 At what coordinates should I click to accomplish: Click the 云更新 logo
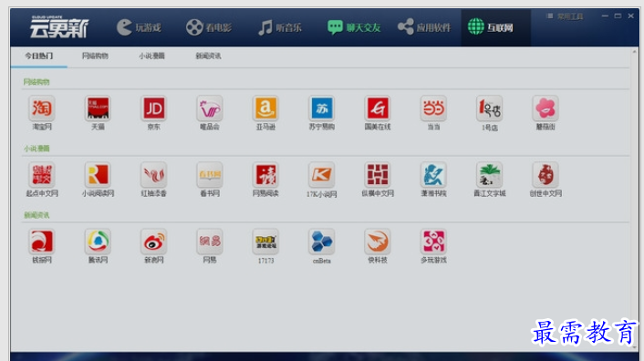[x=58, y=27]
